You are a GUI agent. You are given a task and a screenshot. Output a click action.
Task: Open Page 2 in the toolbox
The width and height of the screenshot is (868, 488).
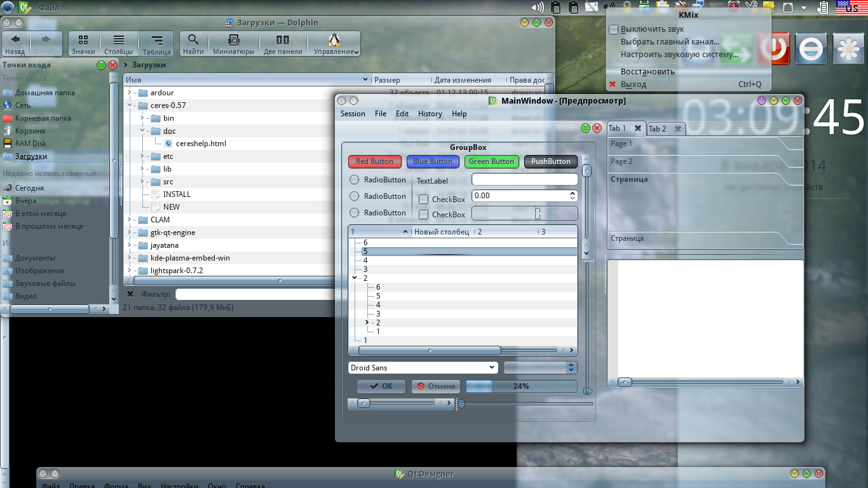[x=696, y=162]
